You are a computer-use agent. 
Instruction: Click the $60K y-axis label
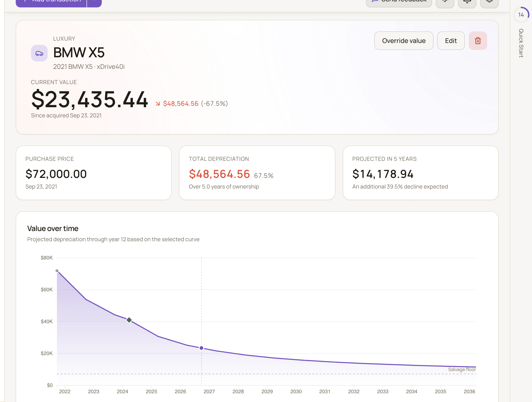47,290
